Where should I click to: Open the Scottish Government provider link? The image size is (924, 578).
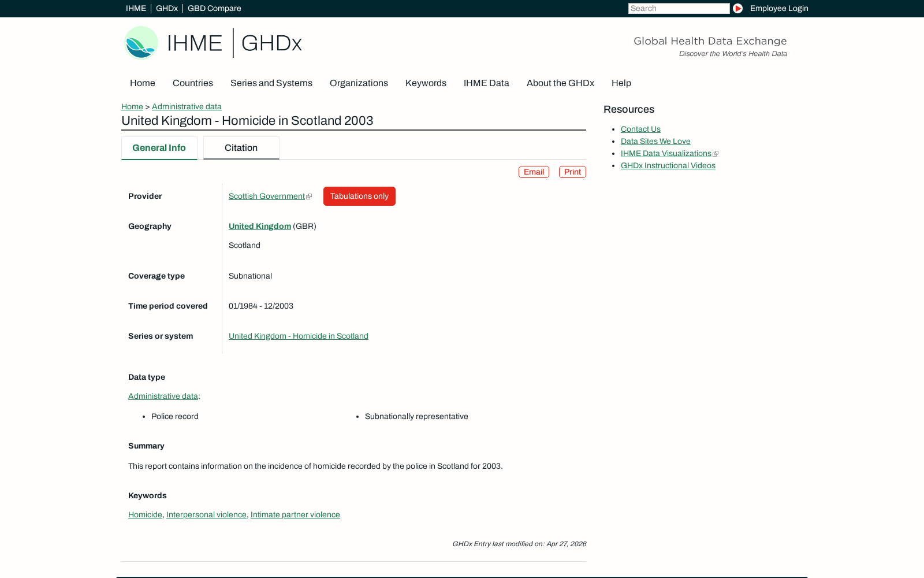[x=267, y=196]
